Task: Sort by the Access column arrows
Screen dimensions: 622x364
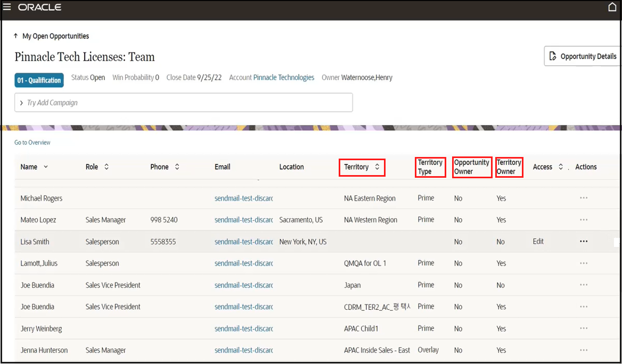Action: (561, 167)
